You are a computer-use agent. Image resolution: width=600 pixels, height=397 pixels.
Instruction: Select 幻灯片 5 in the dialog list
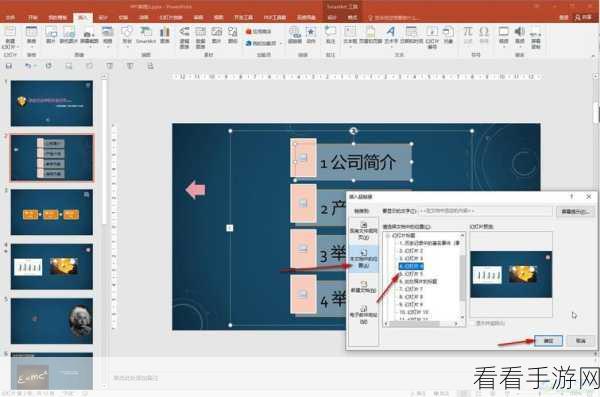tap(411, 274)
